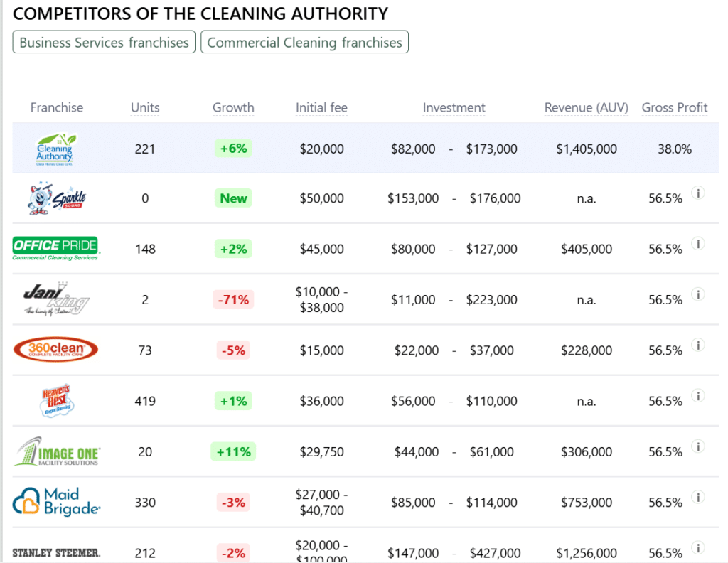This screenshot has width=728, height=563.
Task: Open Commercial Cleaning franchises tag
Action: coord(304,42)
